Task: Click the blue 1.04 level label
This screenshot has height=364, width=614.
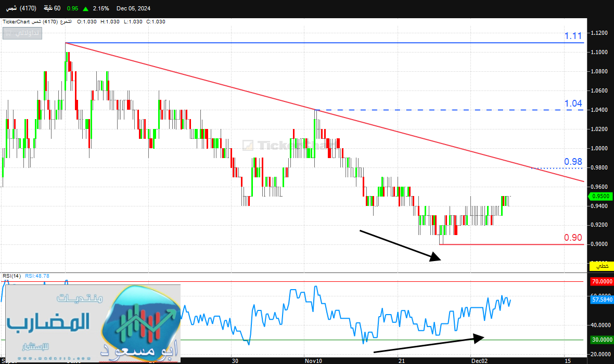Action: pyautogui.click(x=573, y=103)
